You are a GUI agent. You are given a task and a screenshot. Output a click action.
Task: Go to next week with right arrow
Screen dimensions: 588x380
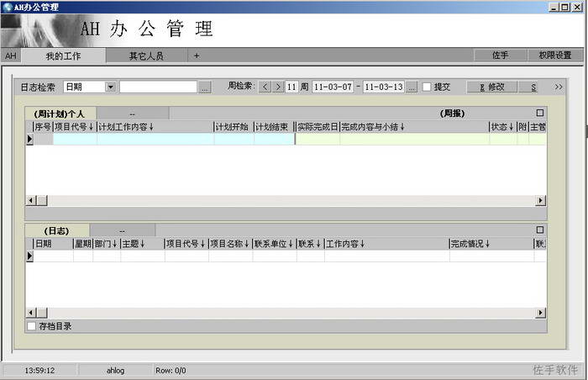click(278, 87)
